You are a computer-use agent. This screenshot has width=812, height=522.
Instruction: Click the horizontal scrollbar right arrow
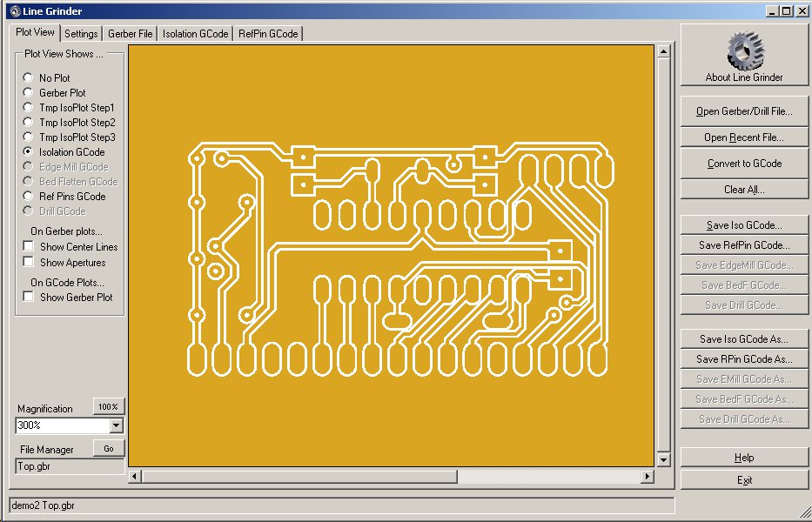[647, 477]
